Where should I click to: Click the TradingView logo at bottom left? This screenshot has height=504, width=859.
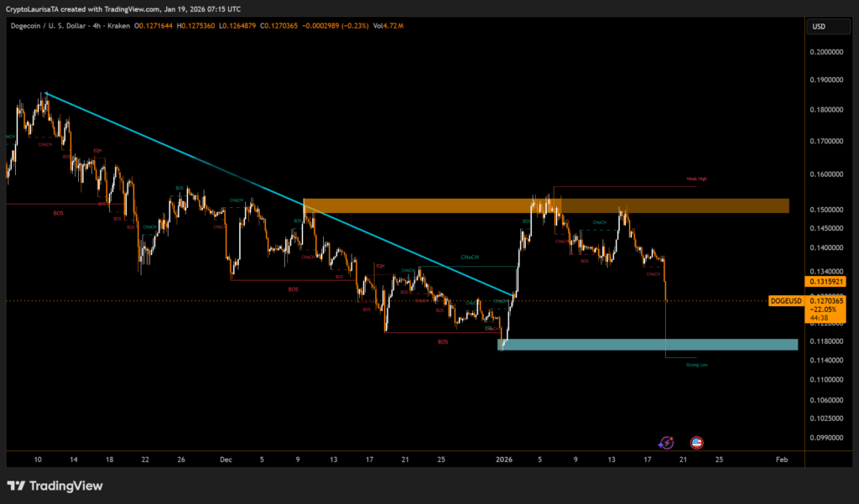pos(55,486)
